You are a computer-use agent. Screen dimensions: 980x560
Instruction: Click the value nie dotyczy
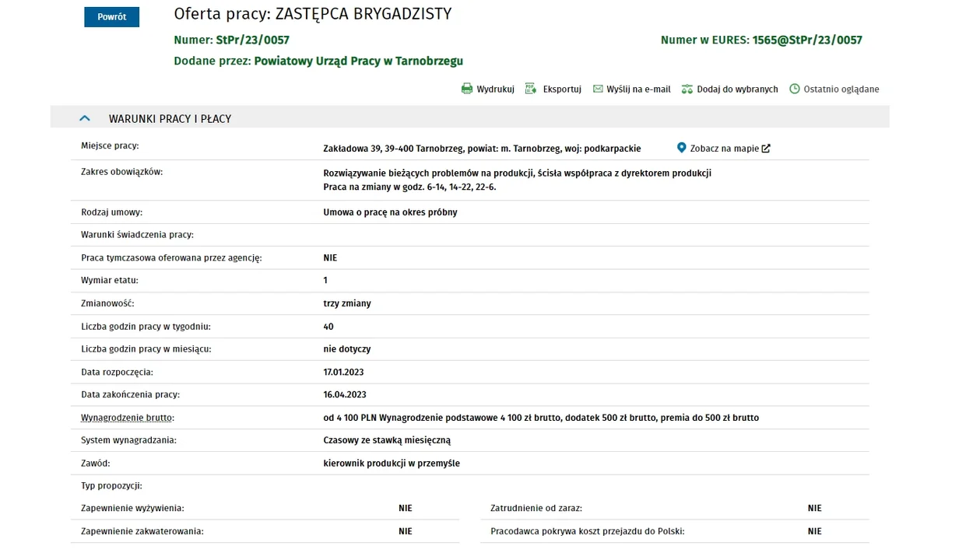(347, 349)
